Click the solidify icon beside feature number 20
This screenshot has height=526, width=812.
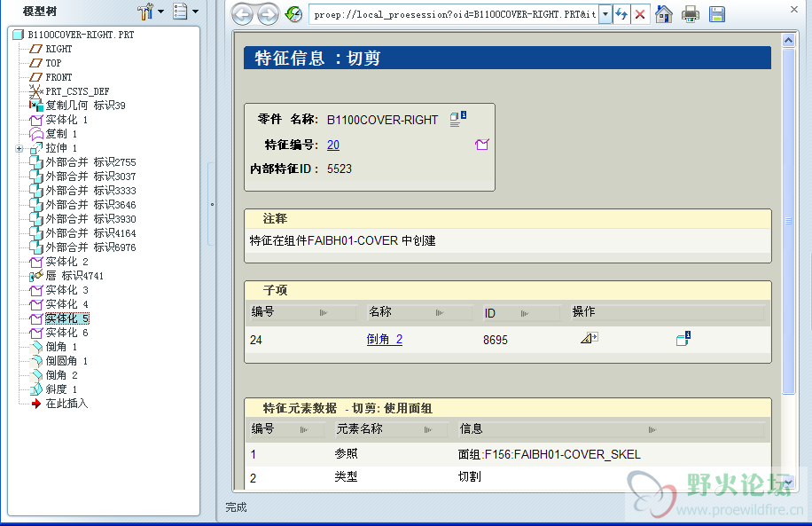tap(481, 145)
